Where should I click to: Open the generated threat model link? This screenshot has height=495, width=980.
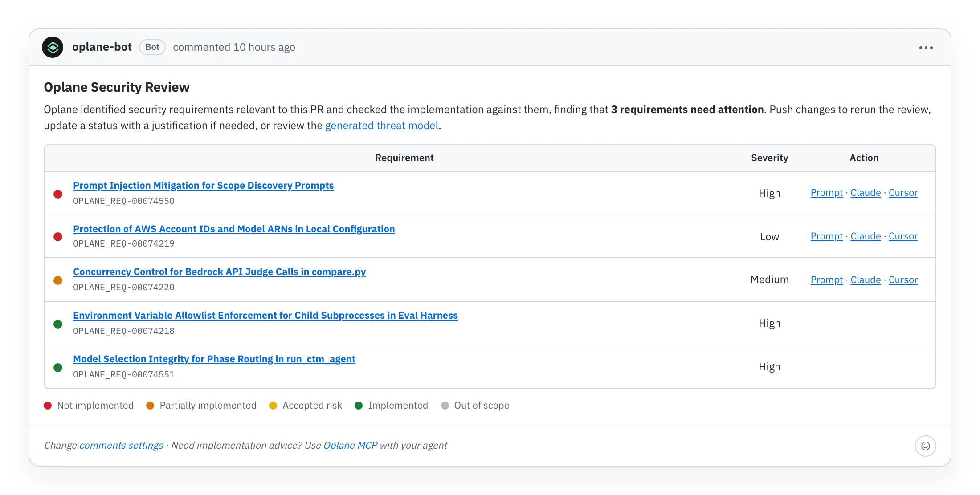click(382, 126)
